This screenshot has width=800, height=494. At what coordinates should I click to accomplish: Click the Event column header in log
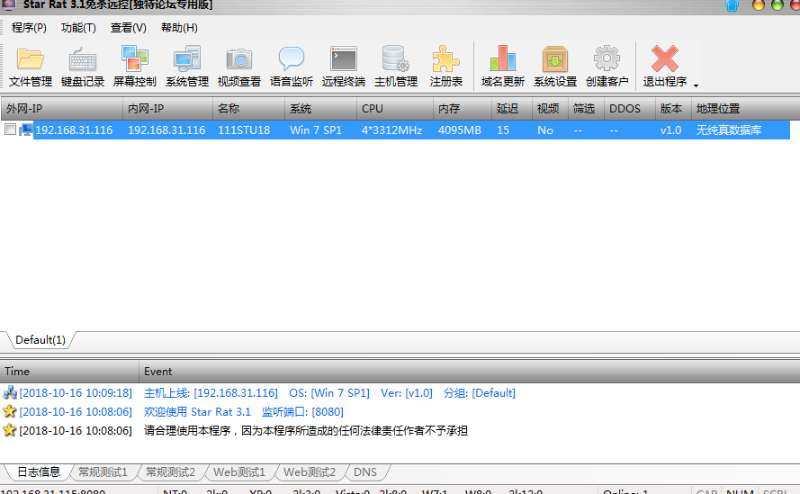(469, 372)
